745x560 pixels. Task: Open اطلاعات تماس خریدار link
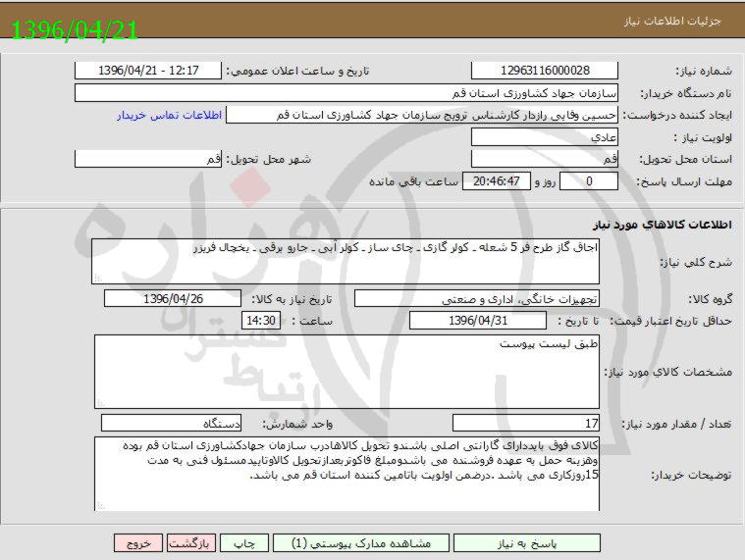[x=170, y=116]
